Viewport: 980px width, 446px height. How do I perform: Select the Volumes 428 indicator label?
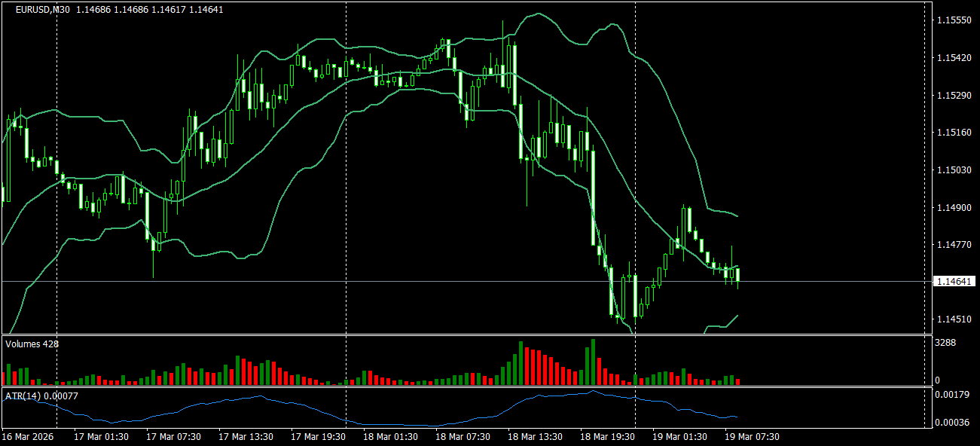pos(32,344)
